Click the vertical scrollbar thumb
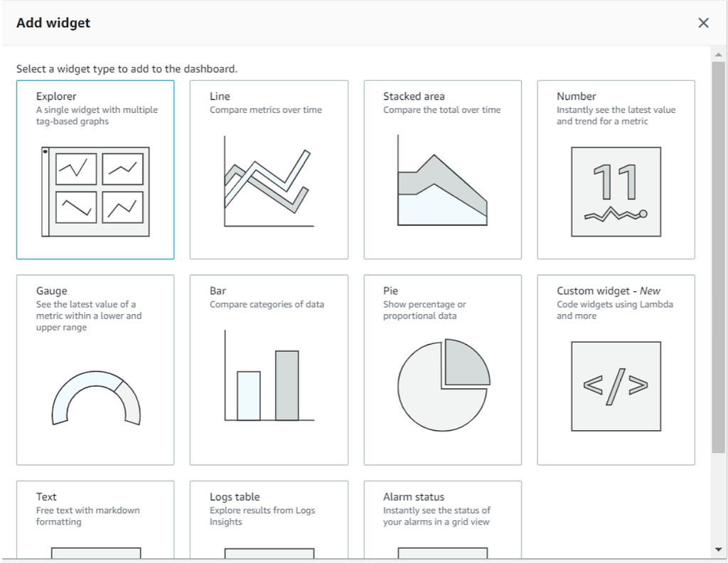Image resolution: width=728 pixels, height=563 pixels. coord(718,257)
